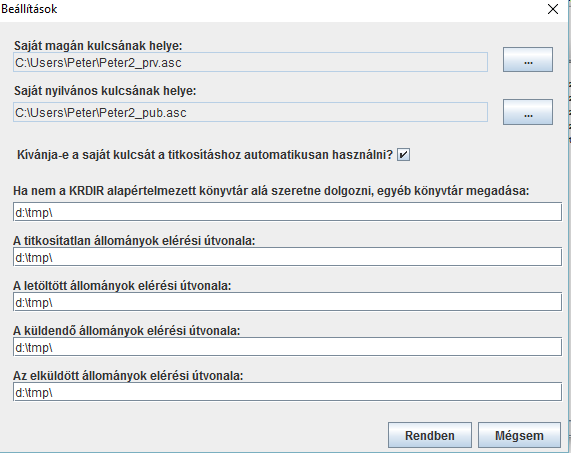
Task: Click the private key path field Peter2_prv.asc
Action: click(x=250, y=62)
